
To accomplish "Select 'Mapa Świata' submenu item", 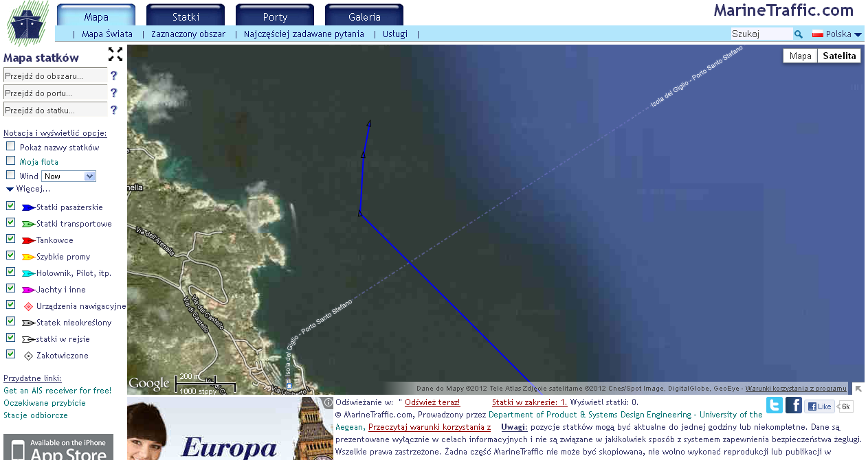I will click(107, 34).
